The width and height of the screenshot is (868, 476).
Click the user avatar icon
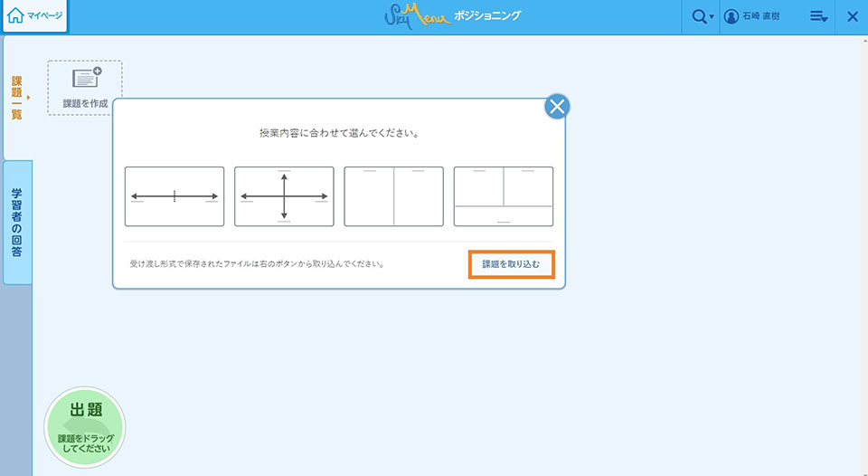point(731,17)
